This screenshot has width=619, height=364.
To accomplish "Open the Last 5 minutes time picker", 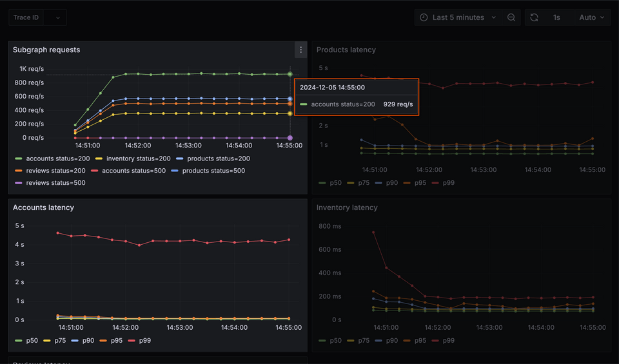I will click(458, 17).
